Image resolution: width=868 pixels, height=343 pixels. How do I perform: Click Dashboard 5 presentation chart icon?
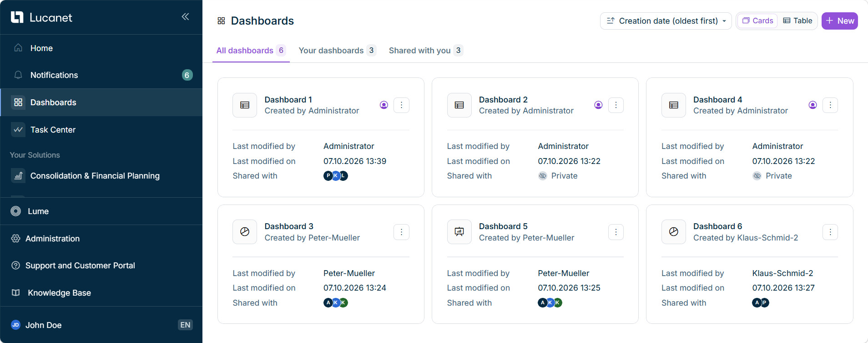click(x=459, y=232)
